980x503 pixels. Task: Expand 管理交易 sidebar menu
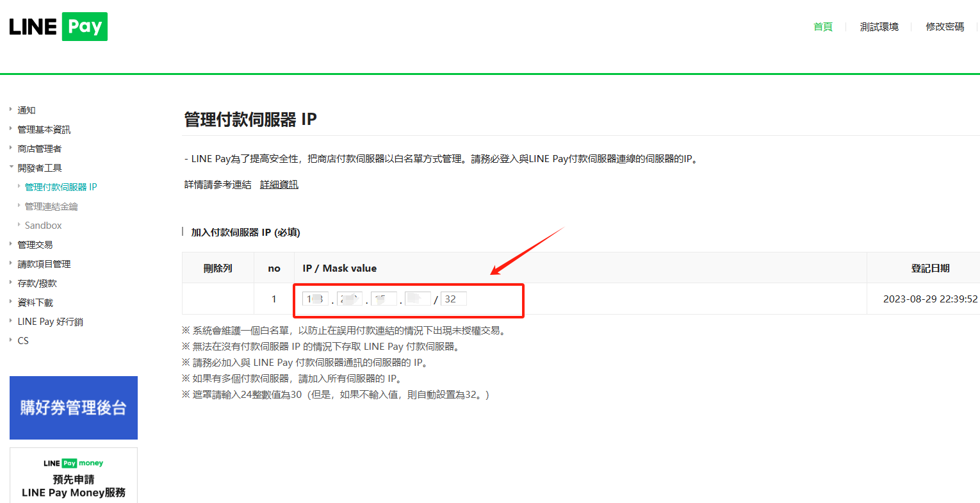(35, 245)
